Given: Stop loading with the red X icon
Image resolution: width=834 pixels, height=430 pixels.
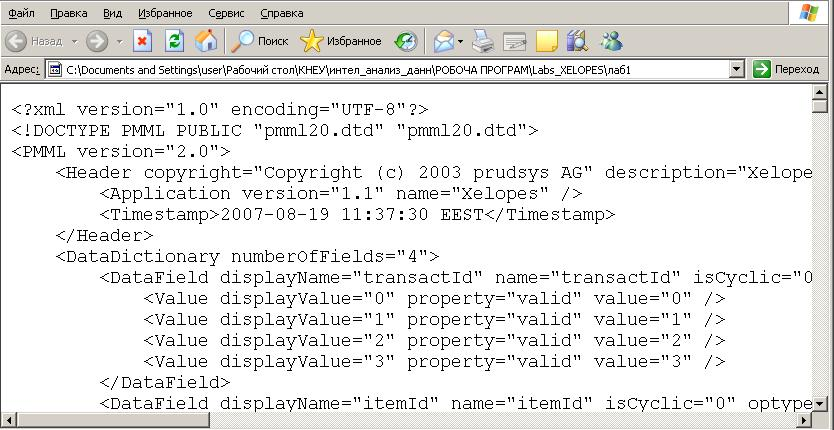Looking at the screenshot, I should tap(143, 41).
